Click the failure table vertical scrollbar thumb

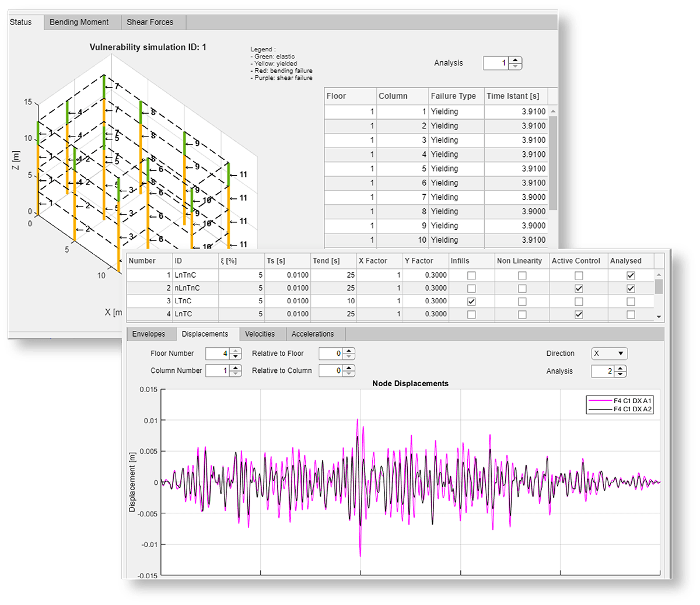click(x=553, y=163)
